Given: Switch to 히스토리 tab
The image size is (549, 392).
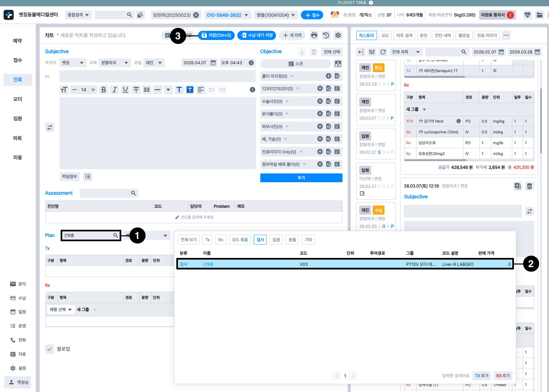Looking at the screenshot, I should click(366, 35).
